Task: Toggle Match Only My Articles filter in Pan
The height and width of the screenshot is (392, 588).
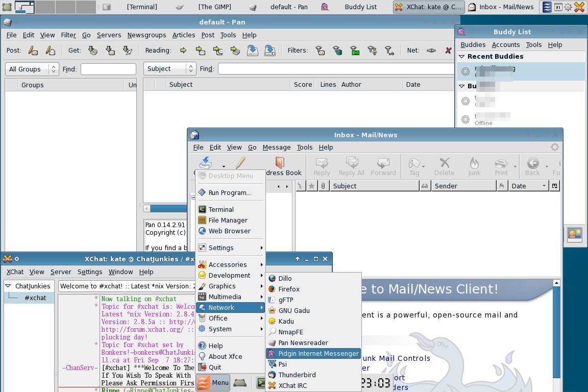Action: coord(372,50)
